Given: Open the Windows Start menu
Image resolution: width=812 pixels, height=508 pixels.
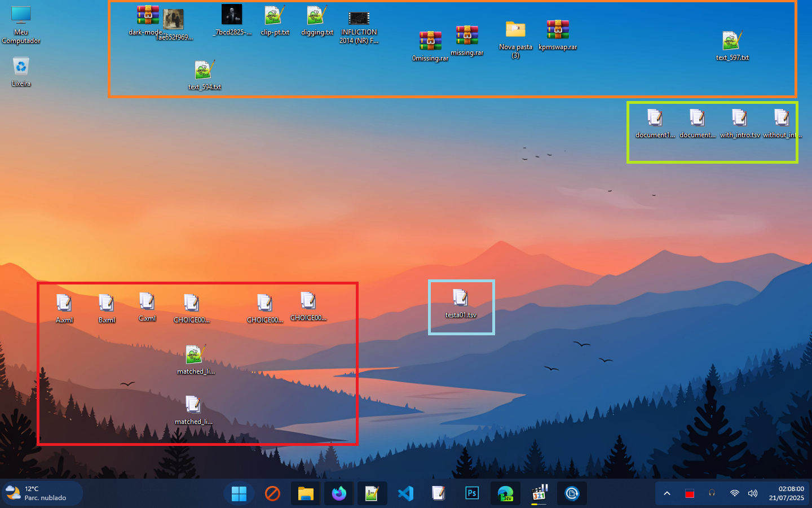Looking at the screenshot, I should pyautogui.click(x=239, y=493).
